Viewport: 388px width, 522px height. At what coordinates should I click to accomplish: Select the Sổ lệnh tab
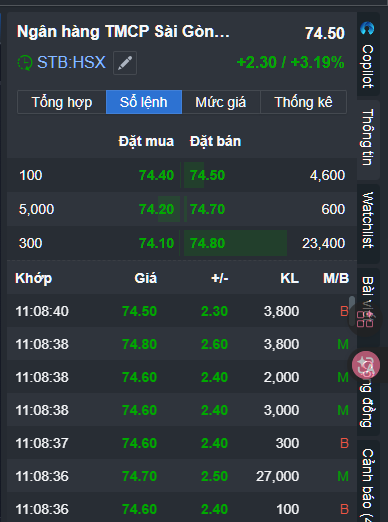[144, 102]
